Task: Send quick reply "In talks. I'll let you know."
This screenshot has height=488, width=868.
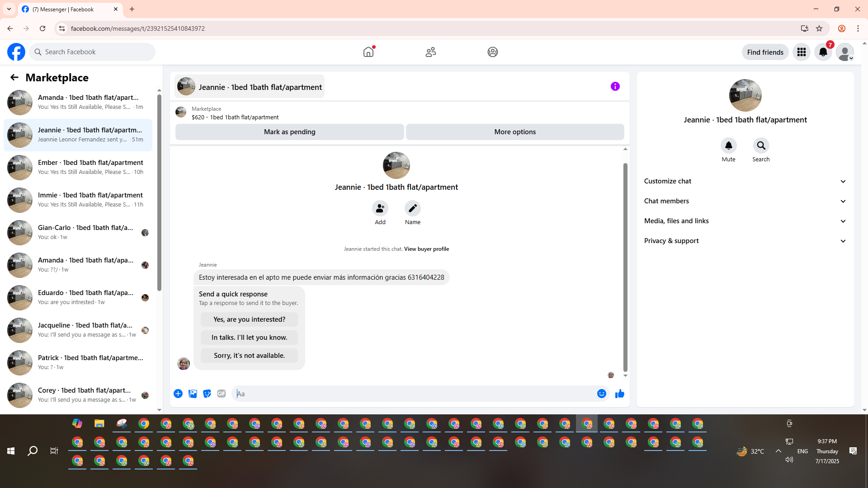Action: 250,338
